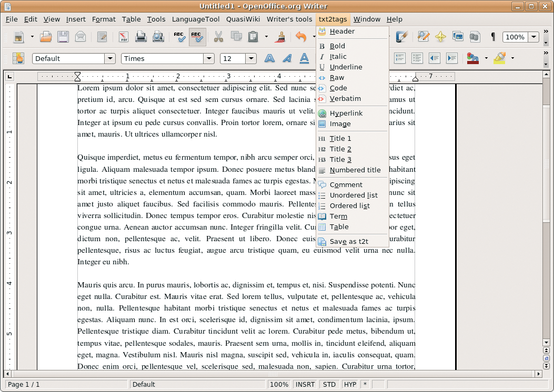Click the vertical scrollbar down arrow
Viewport: 554px width, 392px height.
coord(546,342)
